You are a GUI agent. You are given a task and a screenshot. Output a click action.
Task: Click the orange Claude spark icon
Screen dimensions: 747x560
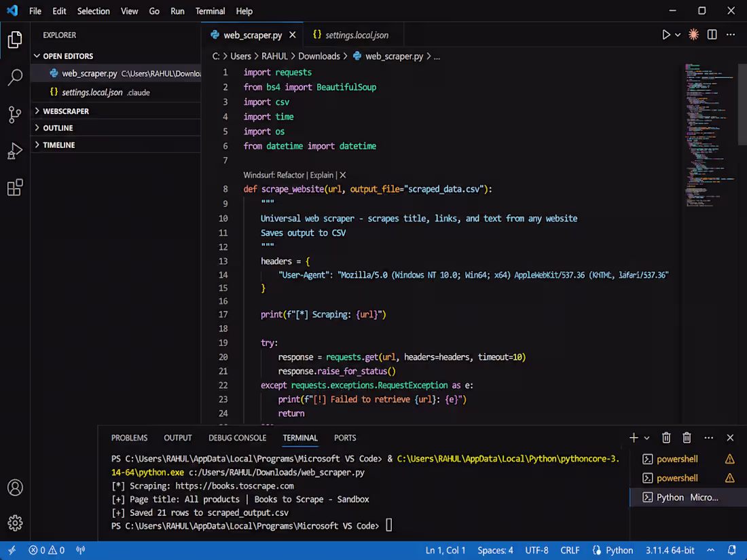[x=693, y=35]
